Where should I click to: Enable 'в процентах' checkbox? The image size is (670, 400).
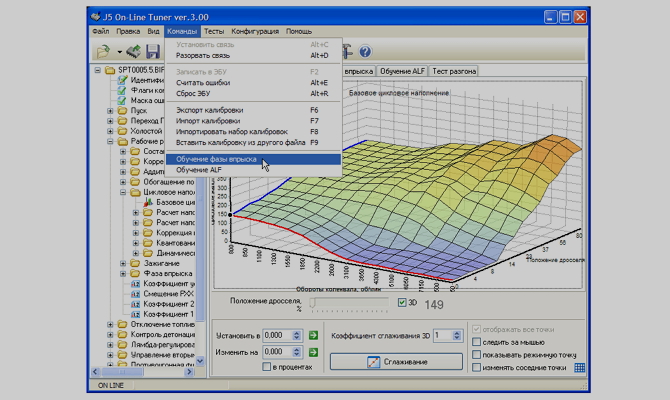point(267,367)
